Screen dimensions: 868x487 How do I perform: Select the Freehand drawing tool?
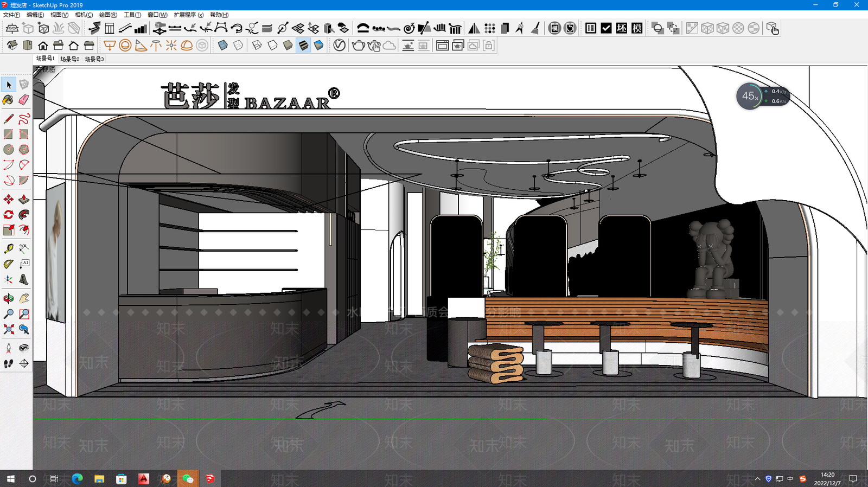[x=24, y=119]
